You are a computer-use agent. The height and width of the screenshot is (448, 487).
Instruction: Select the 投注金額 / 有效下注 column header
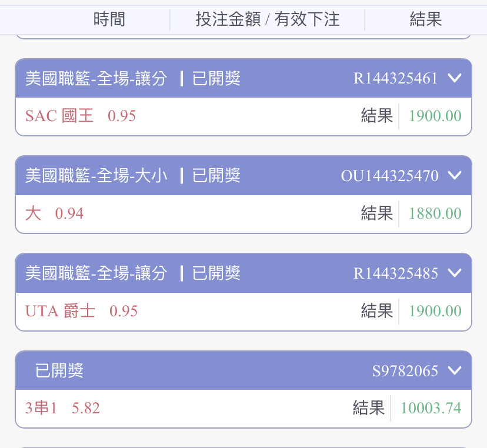point(268,19)
